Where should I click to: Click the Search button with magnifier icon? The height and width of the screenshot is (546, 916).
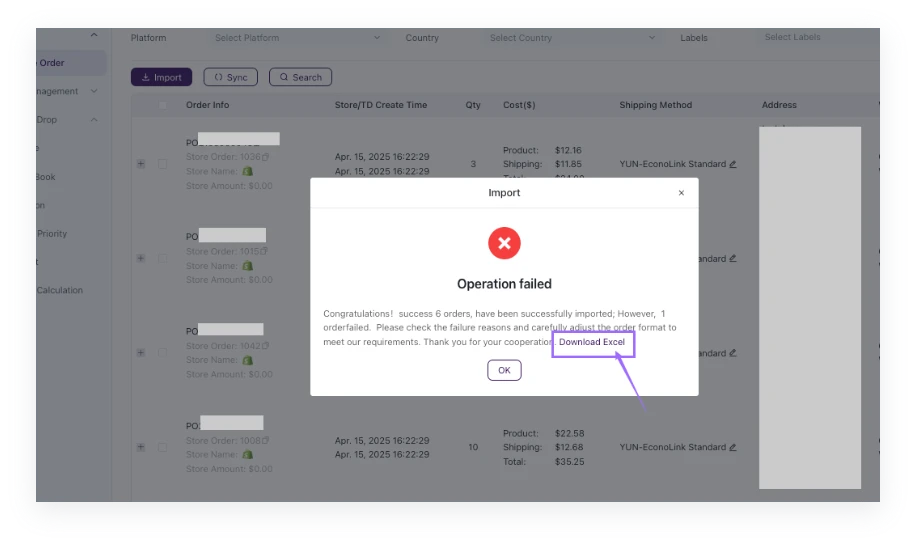click(x=300, y=77)
